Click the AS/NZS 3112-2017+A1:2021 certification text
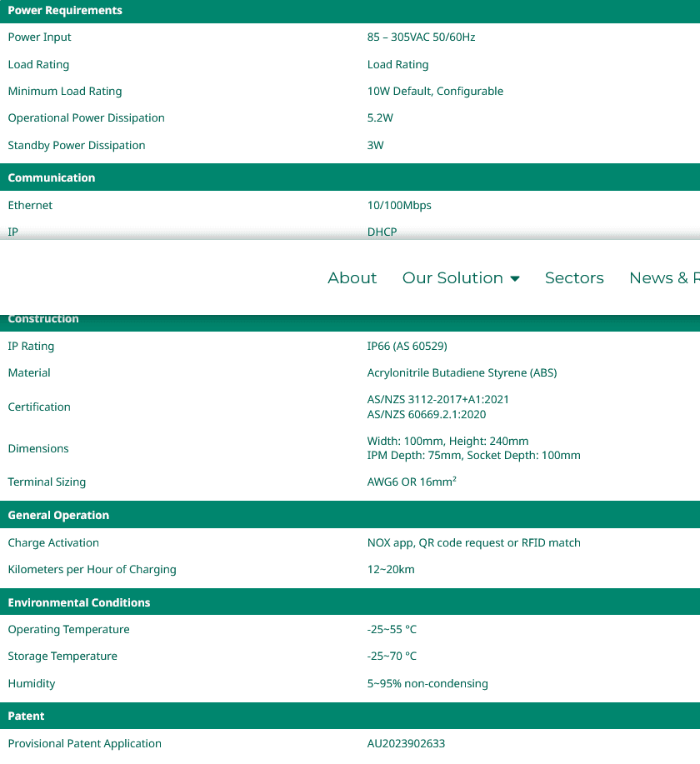Image resolution: width=700 pixels, height=764 pixels. click(x=437, y=399)
